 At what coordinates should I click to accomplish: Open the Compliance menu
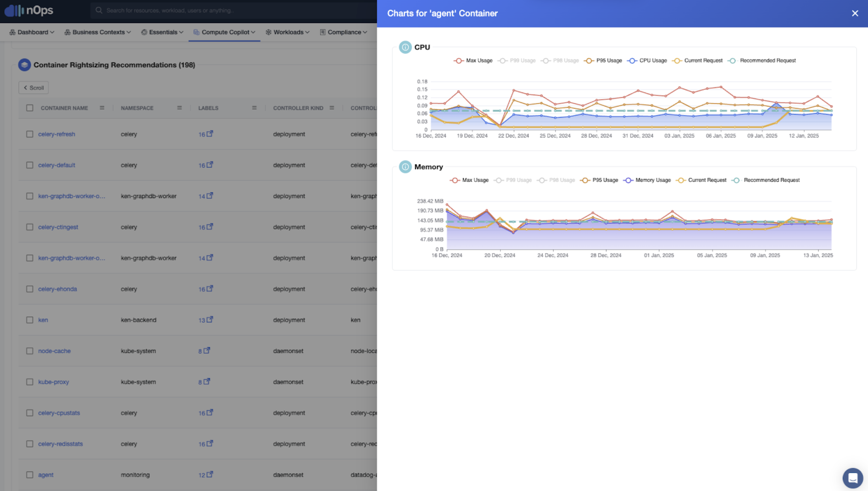343,32
